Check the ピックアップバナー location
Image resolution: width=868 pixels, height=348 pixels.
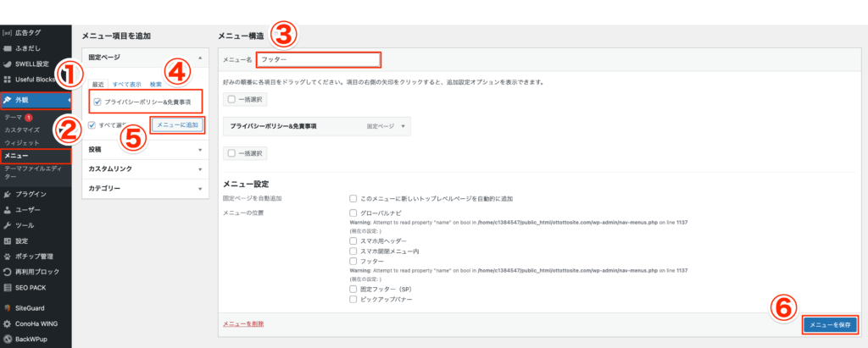click(353, 299)
